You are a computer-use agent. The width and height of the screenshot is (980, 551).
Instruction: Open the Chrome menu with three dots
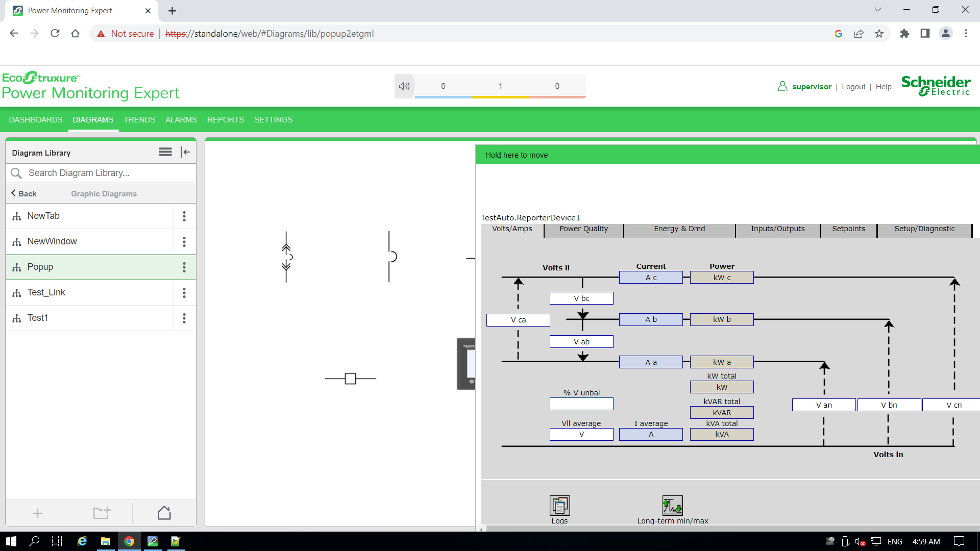[x=966, y=34]
